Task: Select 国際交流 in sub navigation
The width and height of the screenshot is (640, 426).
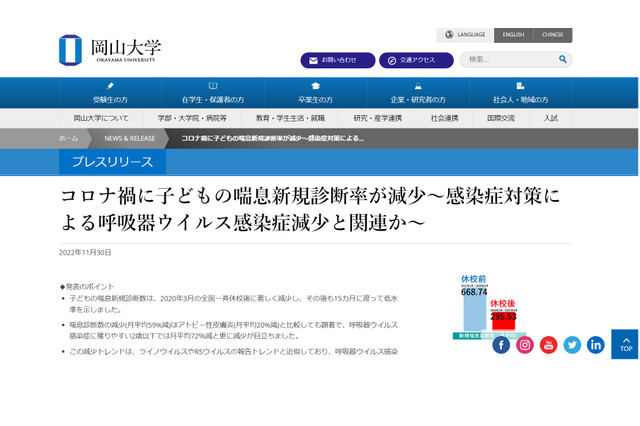Action: [x=501, y=118]
